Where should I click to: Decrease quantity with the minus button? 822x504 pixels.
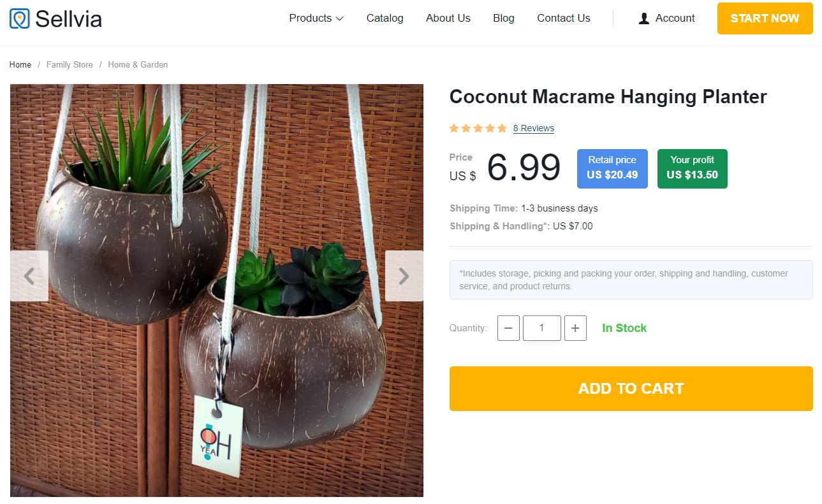pyautogui.click(x=508, y=328)
